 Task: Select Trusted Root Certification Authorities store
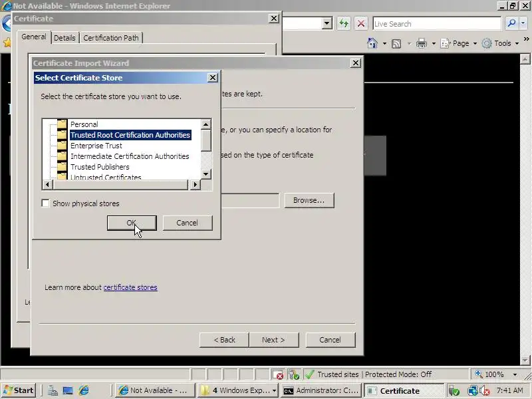point(130,135)
